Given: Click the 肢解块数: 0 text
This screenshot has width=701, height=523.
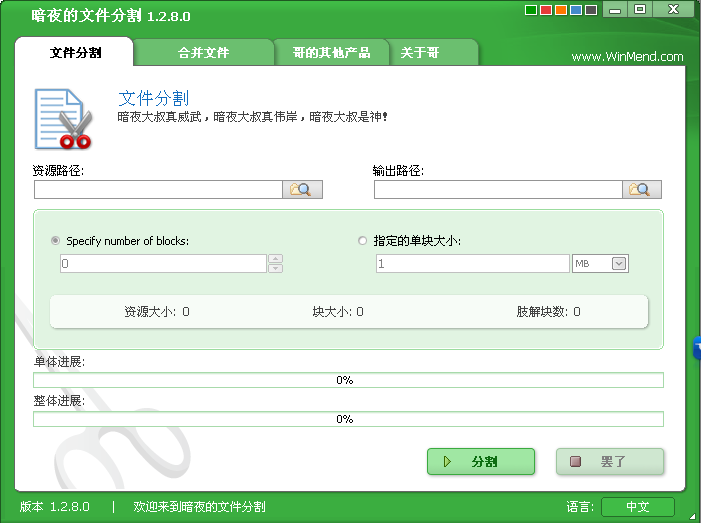Looking at the screenshot, I should pyautogui.click(x=548, y=312).
